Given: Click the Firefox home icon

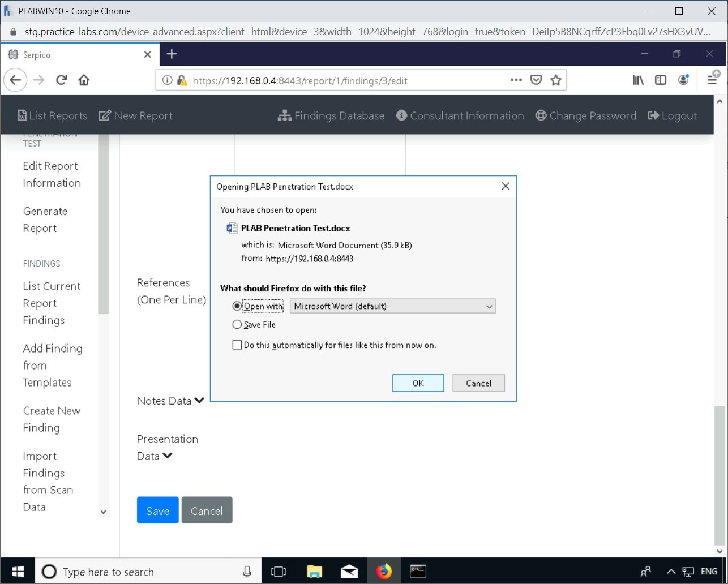Looking at the screenshot, I should (x=84, y=80).
